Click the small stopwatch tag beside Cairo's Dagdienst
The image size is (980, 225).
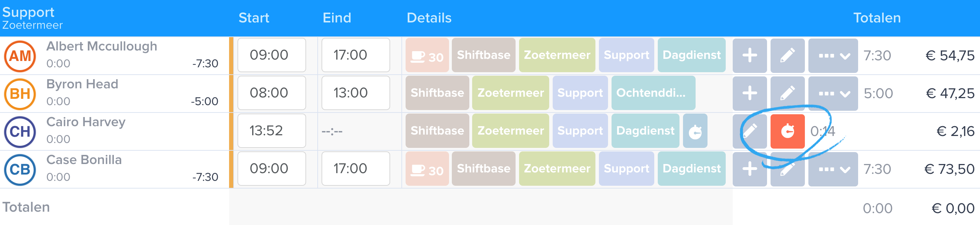[695, 131]
